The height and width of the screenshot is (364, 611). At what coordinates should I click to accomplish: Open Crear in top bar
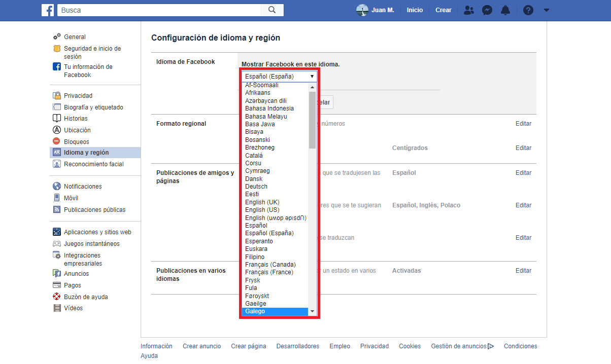443,10
